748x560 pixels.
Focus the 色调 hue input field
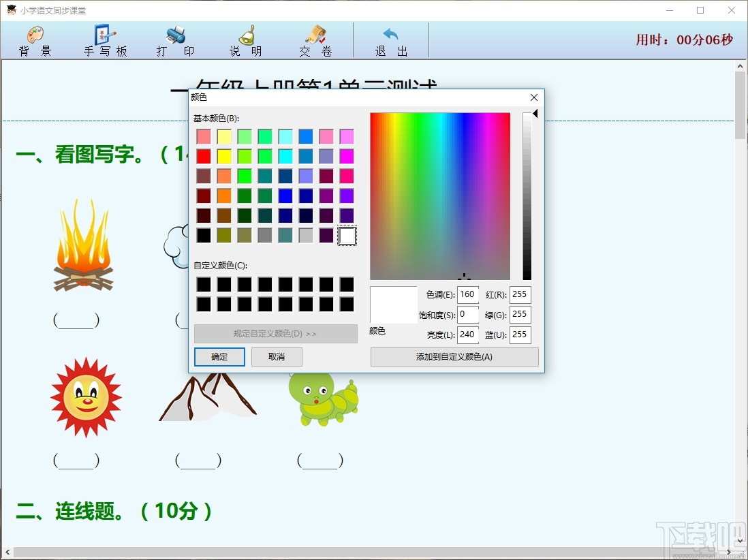click(468, 295)
